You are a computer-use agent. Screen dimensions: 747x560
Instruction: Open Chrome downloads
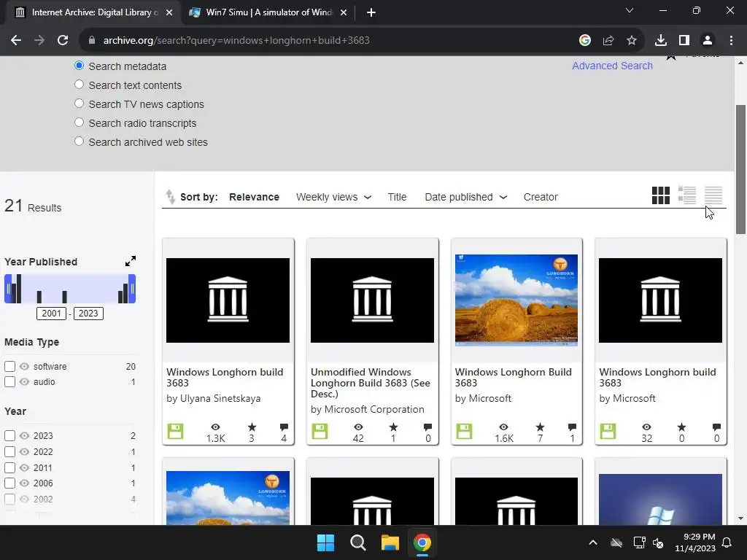661,41
